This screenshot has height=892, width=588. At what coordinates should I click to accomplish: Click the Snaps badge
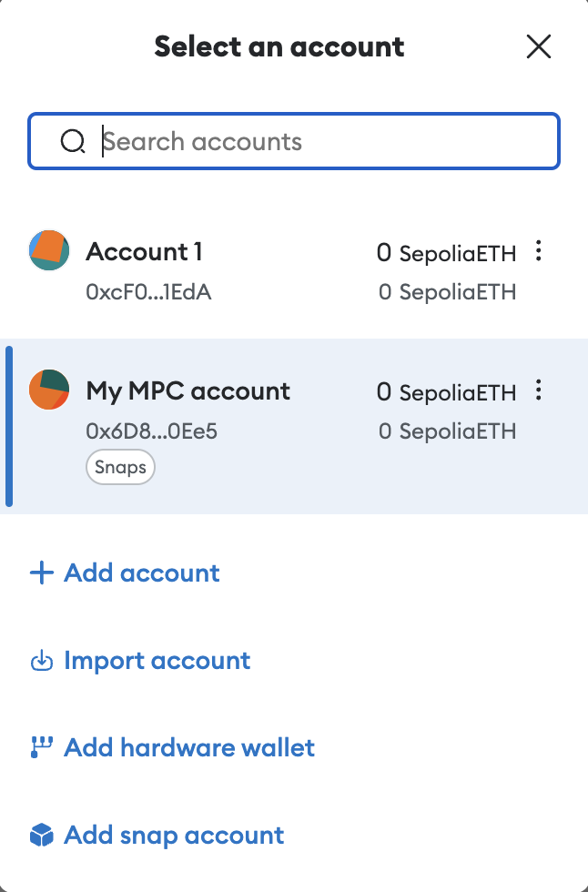(x=120, y=466)
